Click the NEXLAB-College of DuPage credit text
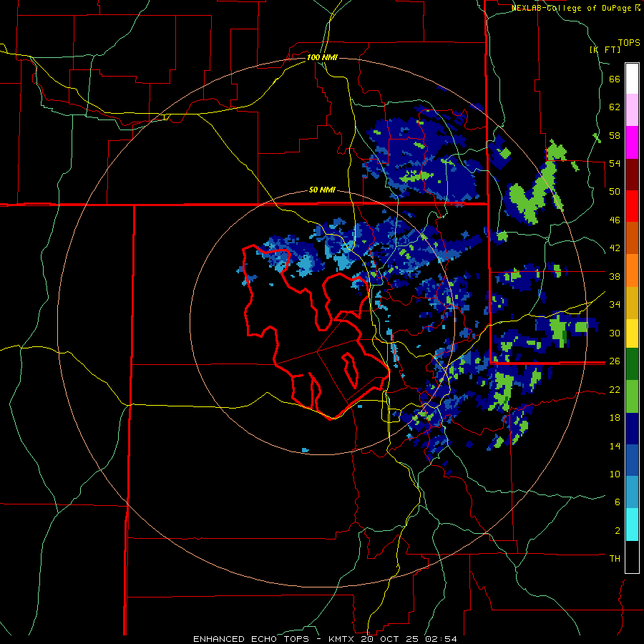 pos(576,8)
